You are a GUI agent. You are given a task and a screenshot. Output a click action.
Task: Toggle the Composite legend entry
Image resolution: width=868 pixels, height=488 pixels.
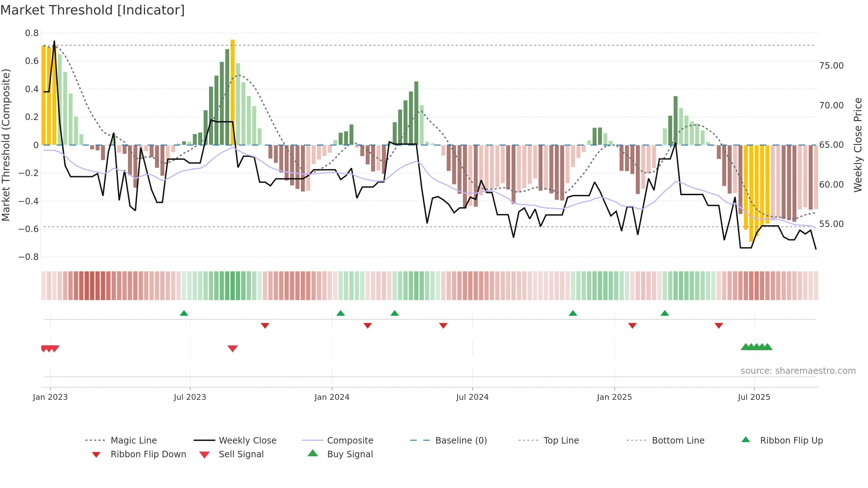(x=337, y=440)
